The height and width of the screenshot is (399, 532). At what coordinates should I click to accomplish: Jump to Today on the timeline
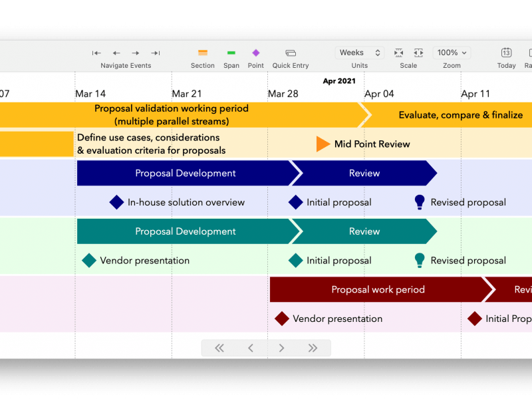tap(506, 53)
